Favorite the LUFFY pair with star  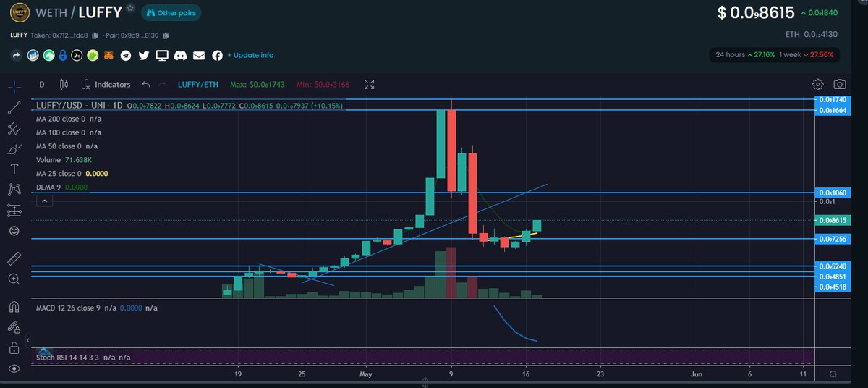[130, 9]
